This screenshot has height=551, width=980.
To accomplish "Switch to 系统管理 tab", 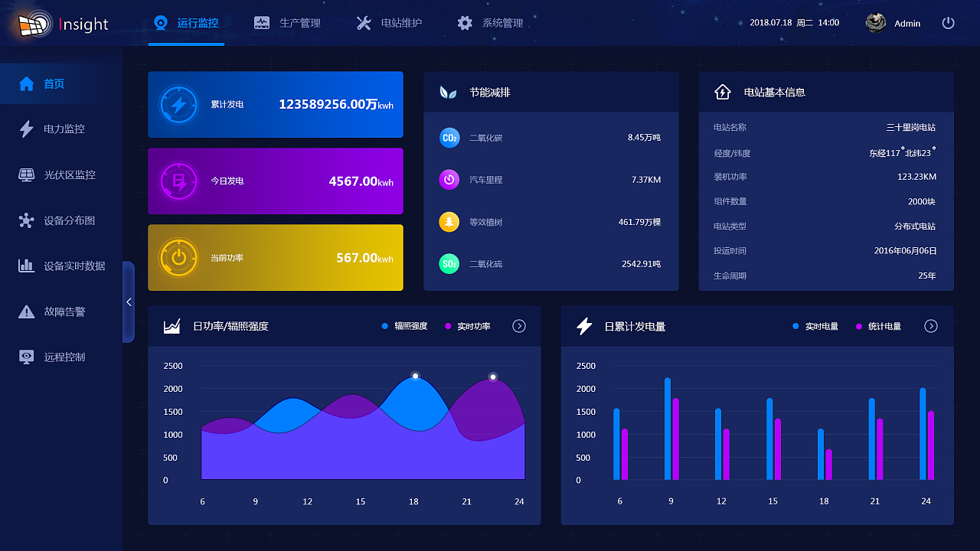I will click(x=490, y=23).
